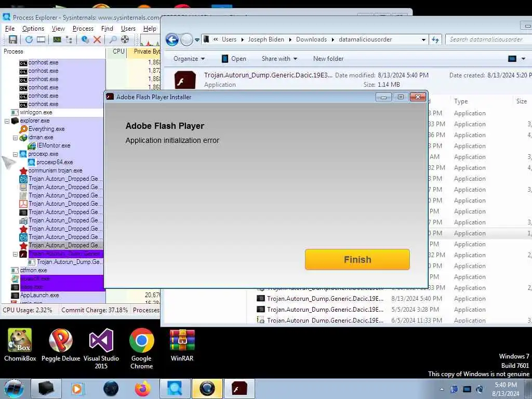This screenshot has width=532, height=399.
Task: Open the Peggle Deluxe desktop icon
Action: (61, 345)
